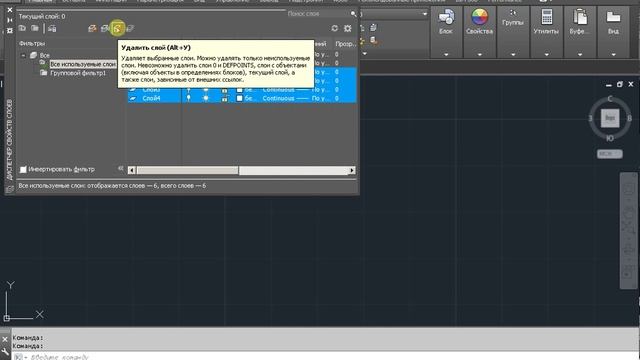The image size is (640, 360).
Task: Click the Слой4 status icon
Action: point(133,98)
